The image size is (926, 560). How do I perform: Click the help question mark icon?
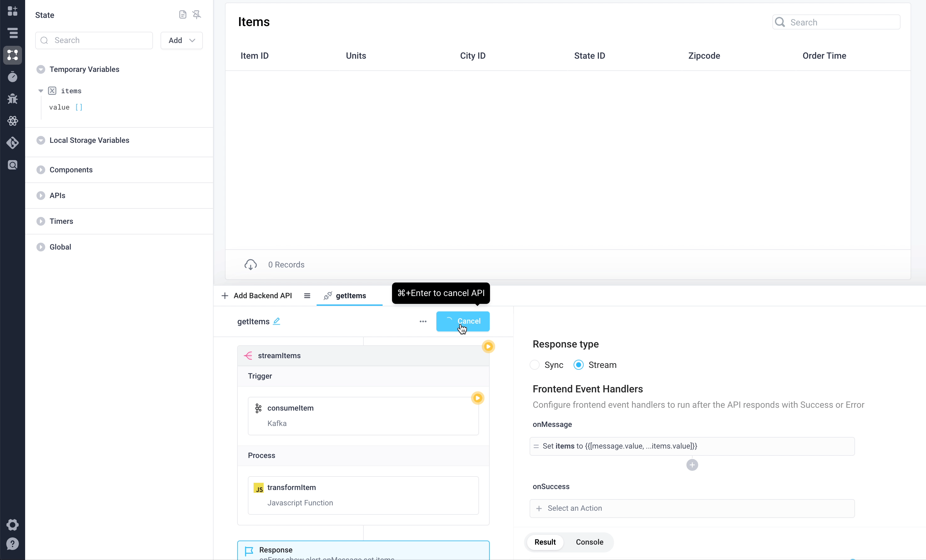click(x=12, y=543)
